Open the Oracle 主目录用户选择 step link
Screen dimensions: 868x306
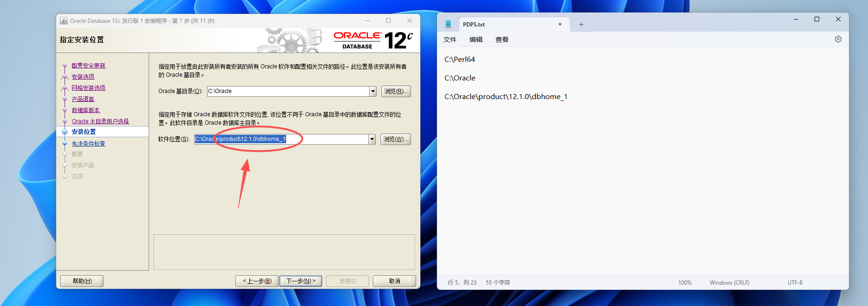(x=100, y=121)
